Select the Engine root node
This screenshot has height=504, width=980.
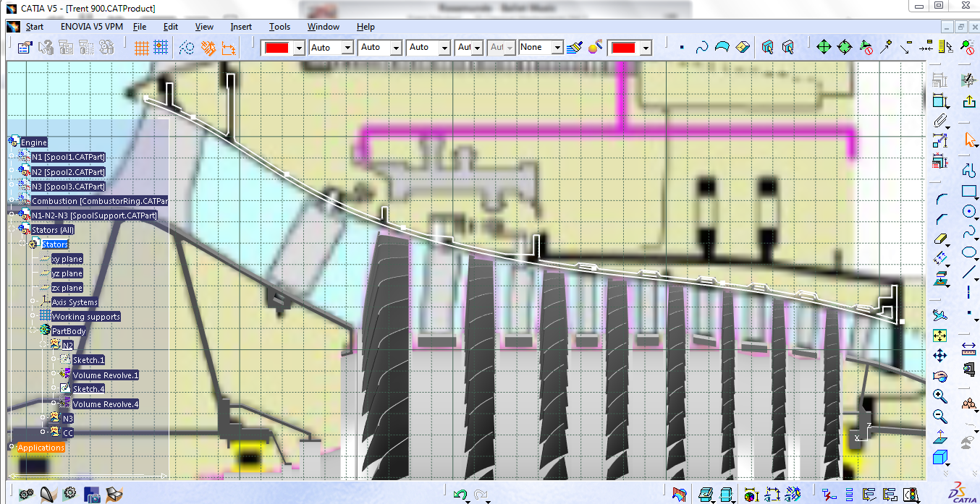(x=33, y=142)
